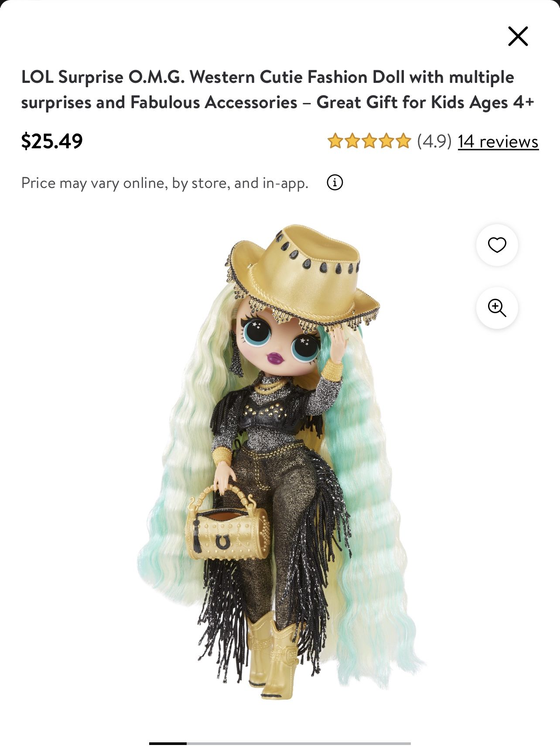Viewport: 560px width, 755px height.
Task: Tap the doll's gold horseshoe purse
Action: 227,524
